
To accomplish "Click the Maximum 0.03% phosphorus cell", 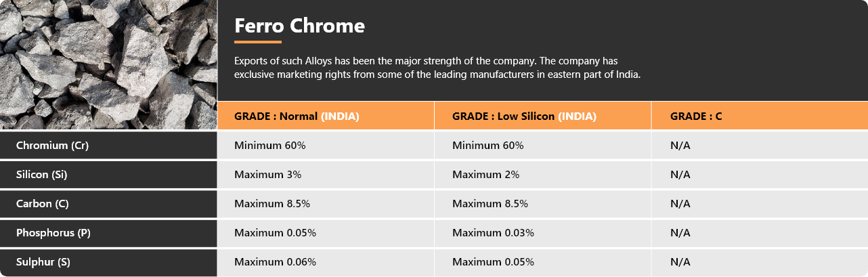I will [543, 233].
